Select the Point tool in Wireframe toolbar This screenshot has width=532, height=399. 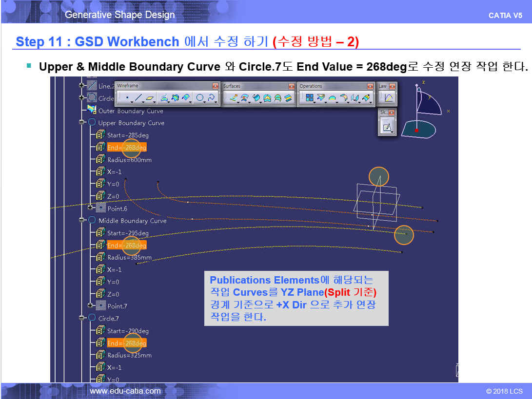(127, 98)
